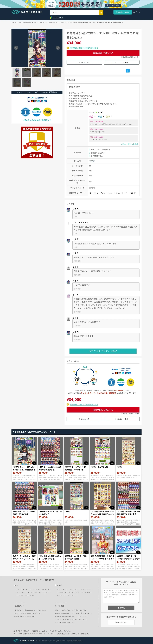View the seller's 0 bad ratings face

(108, 116)
